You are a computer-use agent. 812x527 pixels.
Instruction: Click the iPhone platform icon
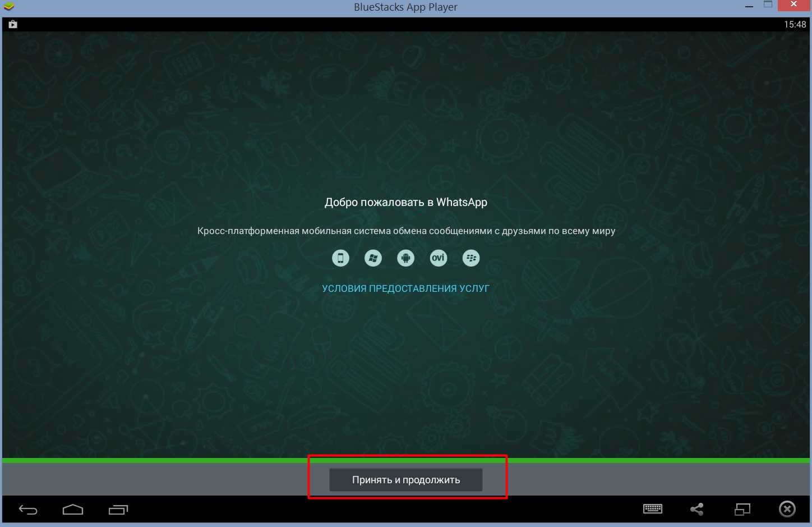[340, 258]
